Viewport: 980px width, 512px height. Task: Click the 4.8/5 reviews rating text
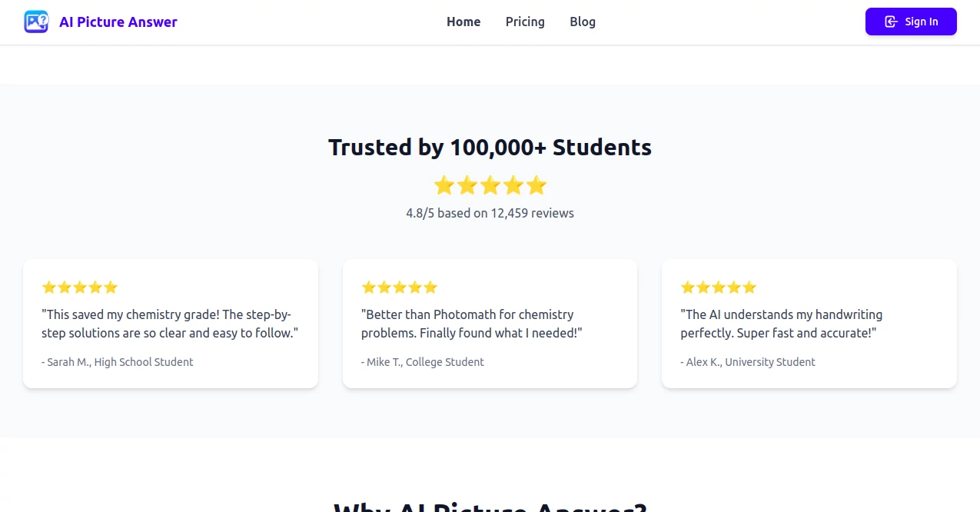490,213
